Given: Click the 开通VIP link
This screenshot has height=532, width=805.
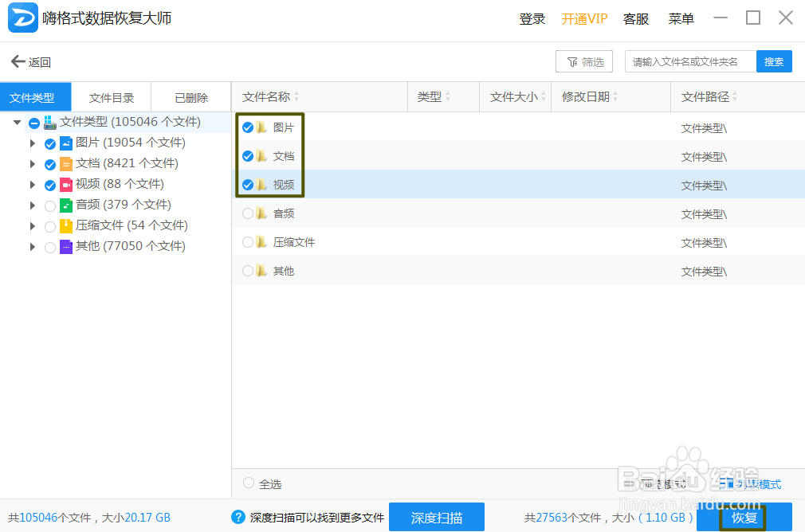Looking at the screenshot, I should point(584,18).
